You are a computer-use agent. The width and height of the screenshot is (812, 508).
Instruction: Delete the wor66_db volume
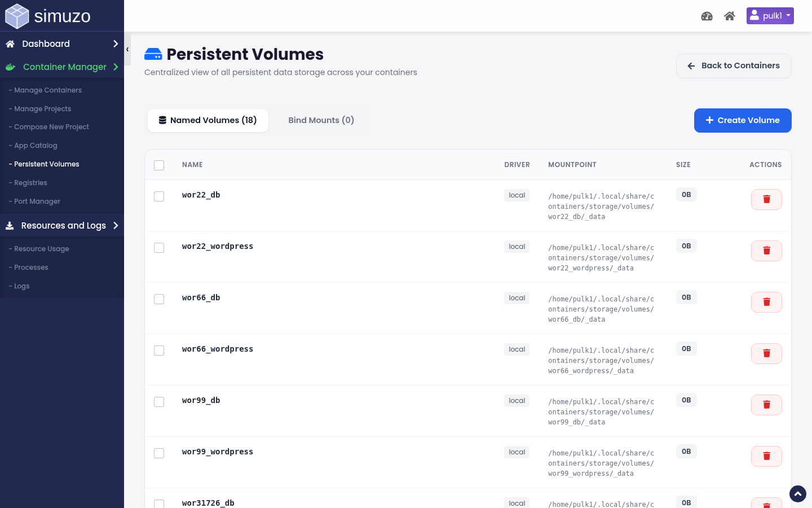point(766,302)
